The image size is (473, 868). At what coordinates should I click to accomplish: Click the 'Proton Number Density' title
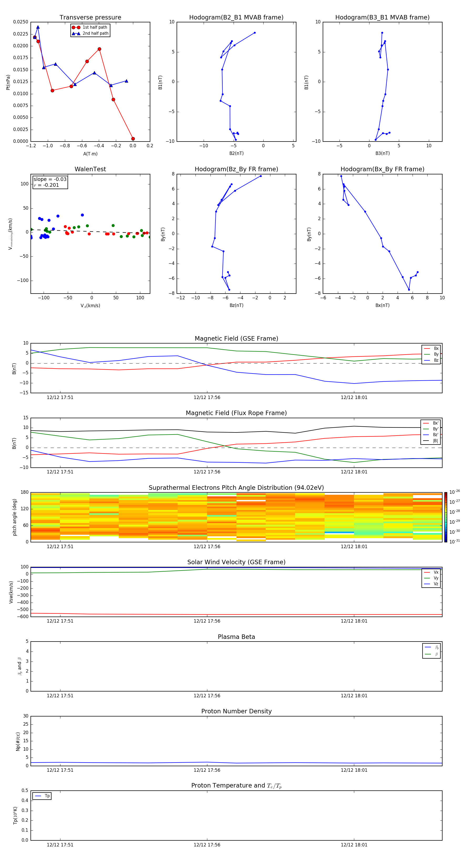(236, 711)
